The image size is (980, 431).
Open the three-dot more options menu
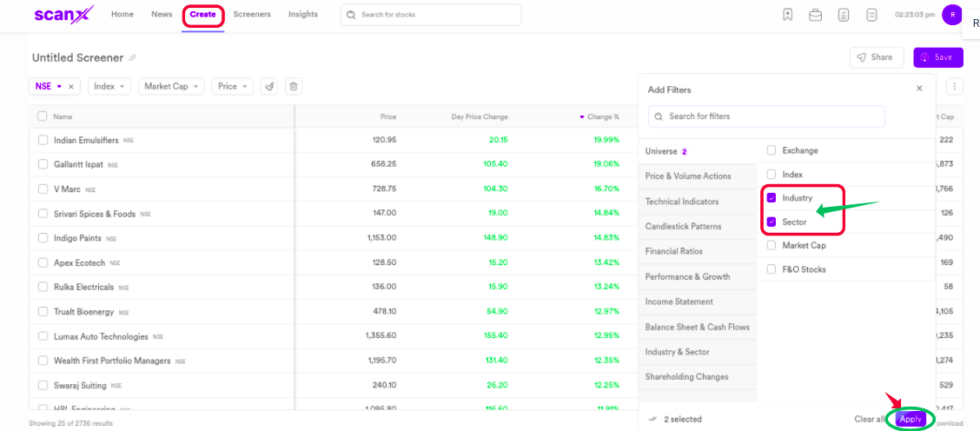coord(955,87)
